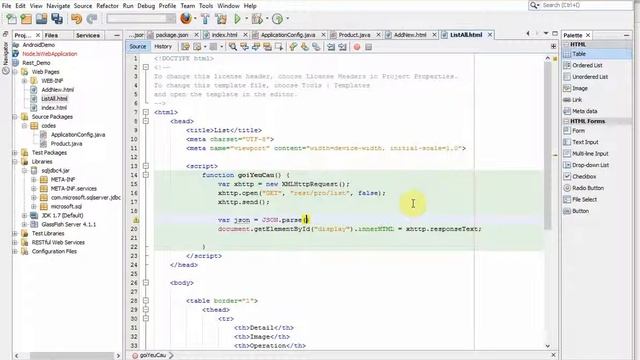The width and height of the screenshot is (640, 360).
Task: Click the Find Selection magnifier icon
Action: click(x=233, y=47)
